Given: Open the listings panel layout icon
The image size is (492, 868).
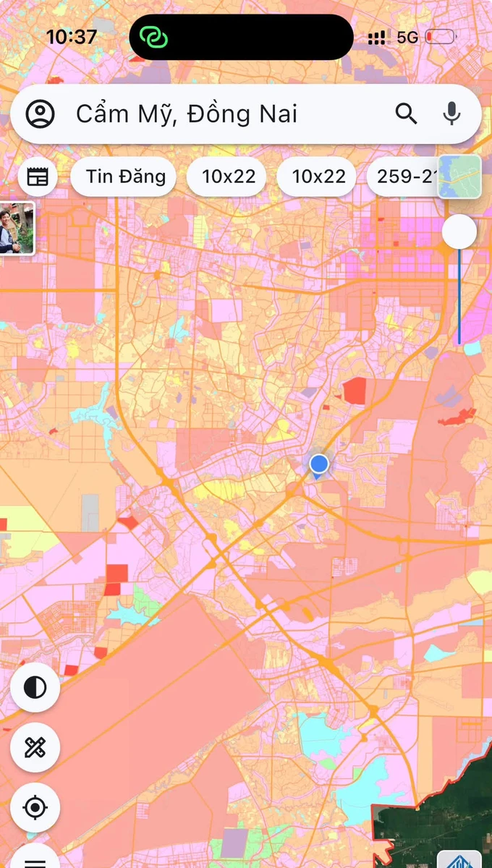Looking at the screenshot, I should click(x=38, y=176).
